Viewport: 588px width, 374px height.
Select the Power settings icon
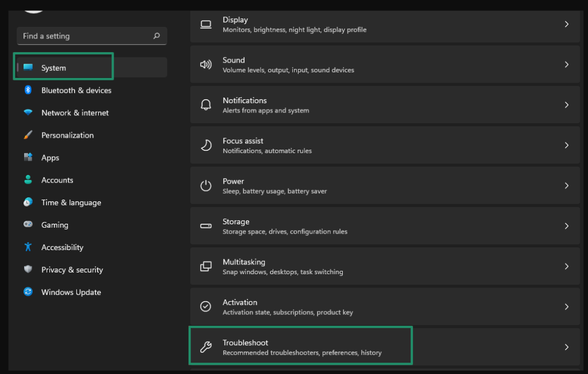(x=206, y=185)
